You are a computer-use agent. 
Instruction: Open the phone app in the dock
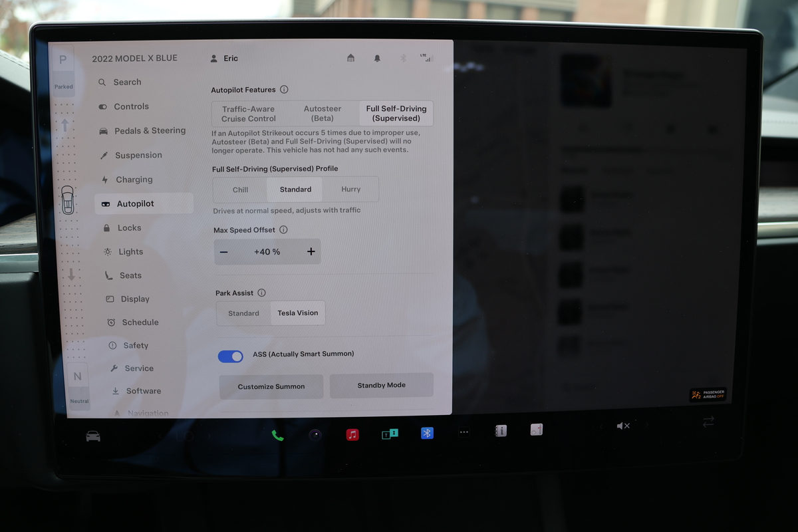(277, 436)
